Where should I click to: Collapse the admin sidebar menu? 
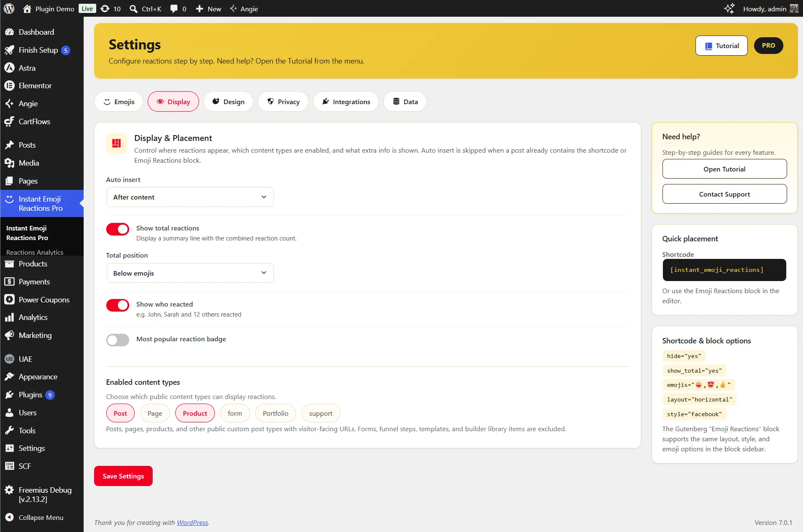42,517
